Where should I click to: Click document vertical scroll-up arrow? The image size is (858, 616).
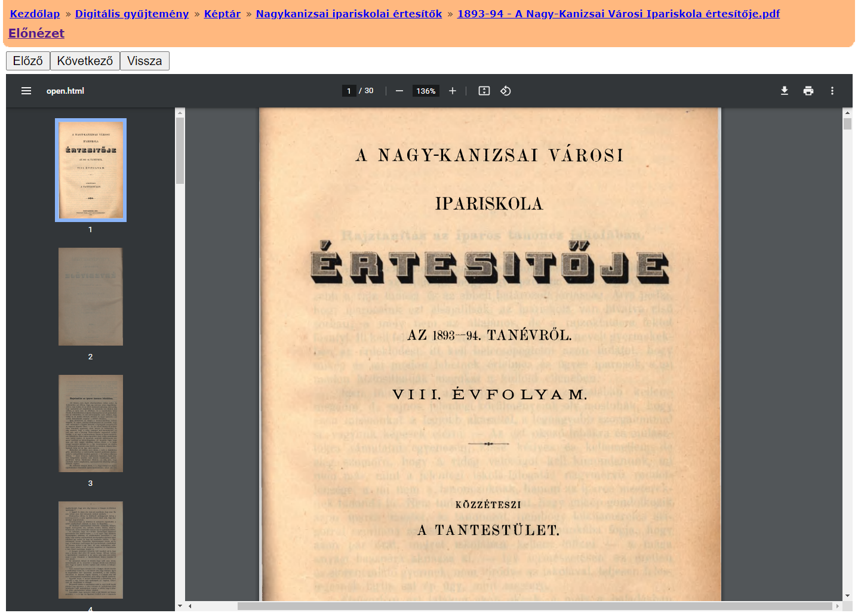point(847,112)
